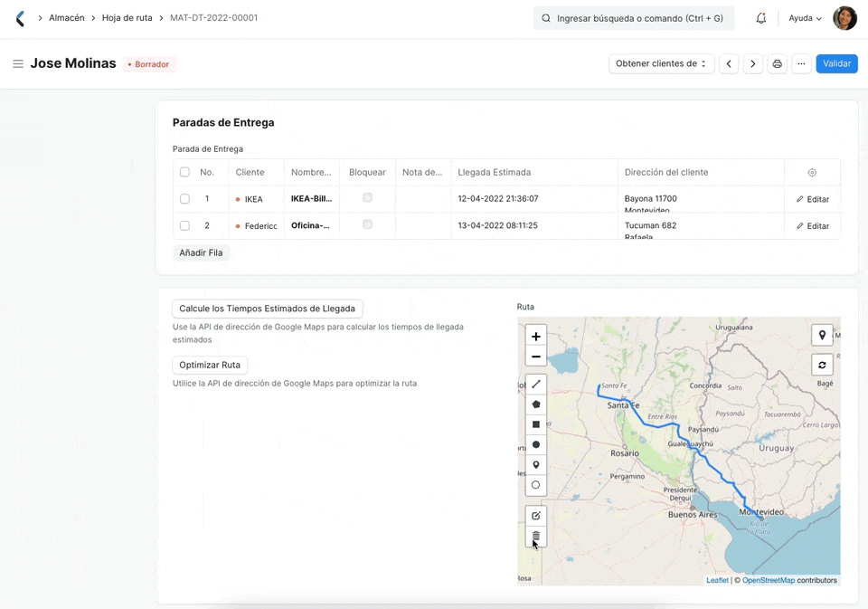Image resolution: width=868 pixels, height=609 pixels.
Task: Select the draw rectangle tool
Action: click(536, 424)
